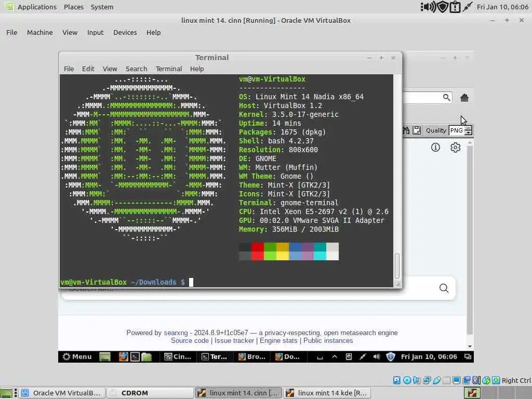Switch to Do... task in guest panel
The height and width of the screenshot is (399, 532).
pyautogui.click(x=288, y=356)
